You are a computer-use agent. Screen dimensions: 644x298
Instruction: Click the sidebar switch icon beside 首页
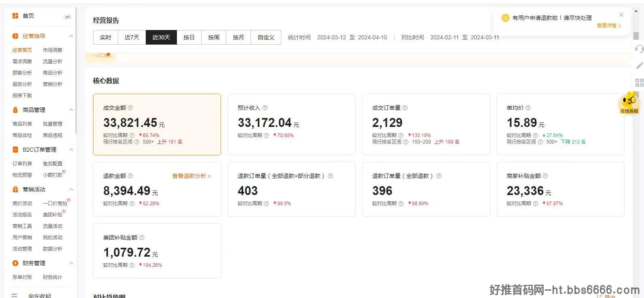tap(68, 17)
